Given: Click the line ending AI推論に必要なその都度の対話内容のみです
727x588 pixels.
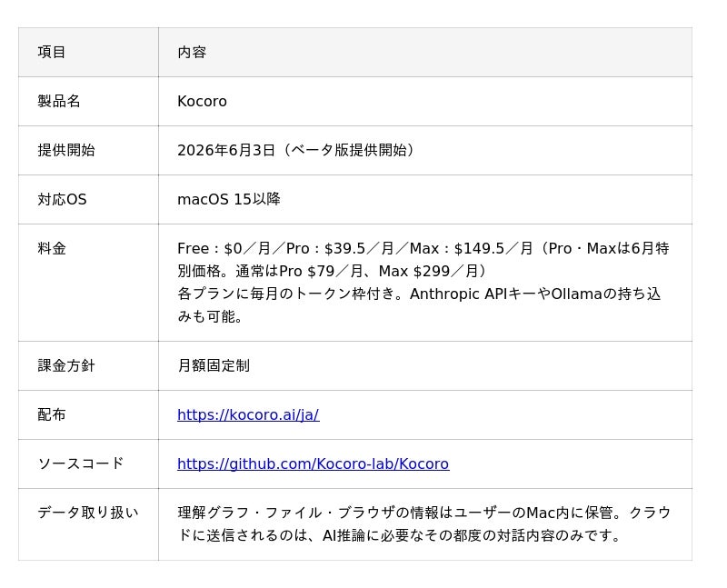Looking at the screenshot, I should click(x=399, y=535).
